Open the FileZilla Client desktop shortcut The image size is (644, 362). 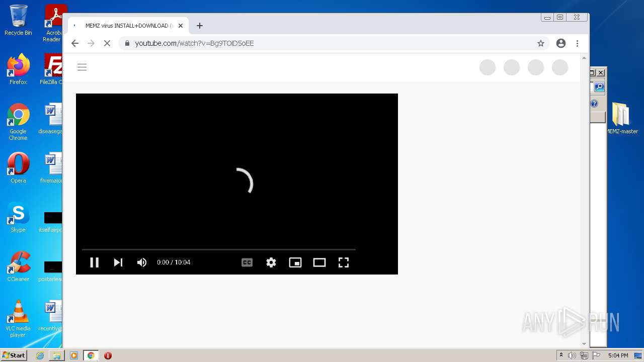point(52,69)
